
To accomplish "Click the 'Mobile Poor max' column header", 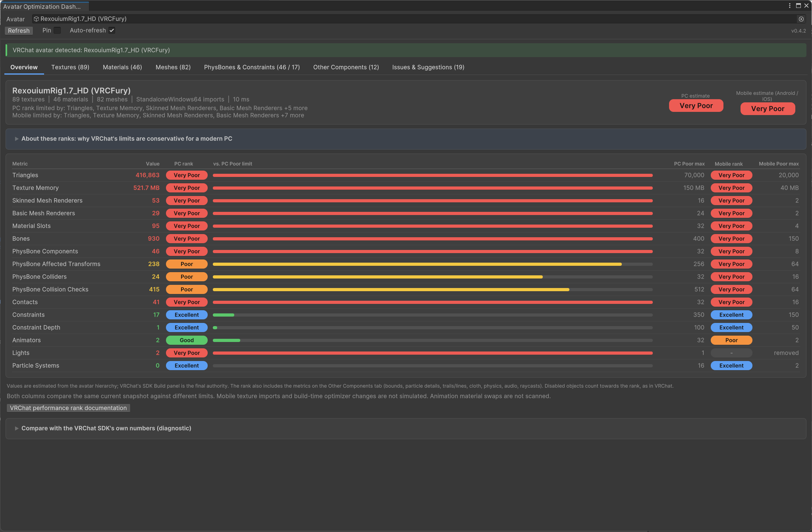I will (x=779, y=164).
